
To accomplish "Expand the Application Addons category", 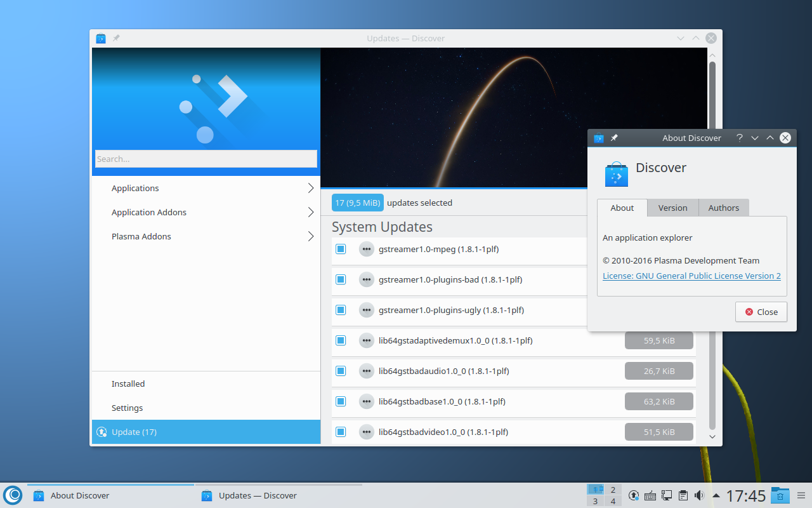I will pyautogui.click(x=311, y=212).
